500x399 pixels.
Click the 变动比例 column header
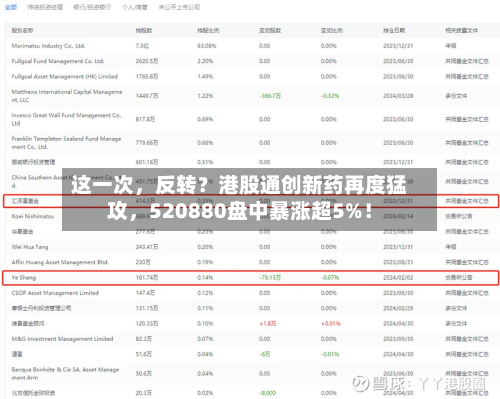pyautogui.click(x=332, y=30)
